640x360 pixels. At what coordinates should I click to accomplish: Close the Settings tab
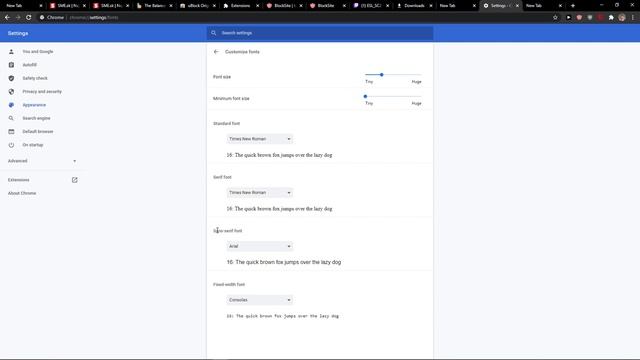click(517, 6)
